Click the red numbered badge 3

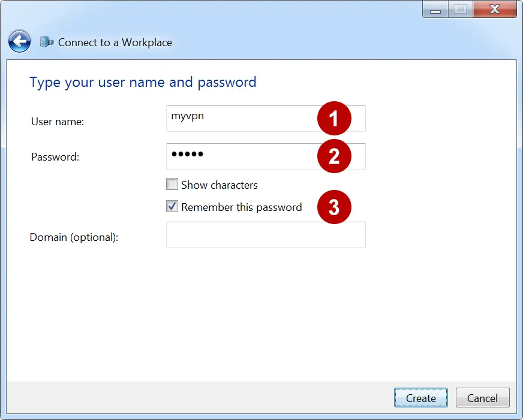334,207
